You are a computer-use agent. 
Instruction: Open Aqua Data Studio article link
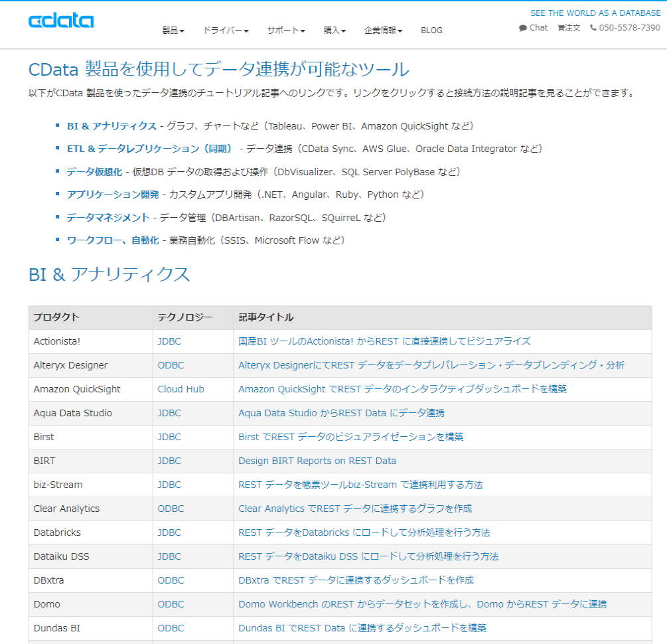[342, 413]
